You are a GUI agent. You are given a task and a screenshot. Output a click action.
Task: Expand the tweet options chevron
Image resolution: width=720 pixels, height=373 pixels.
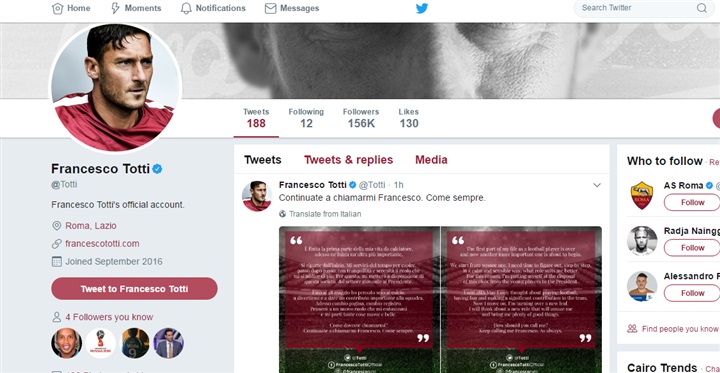[x=597, y=185]
